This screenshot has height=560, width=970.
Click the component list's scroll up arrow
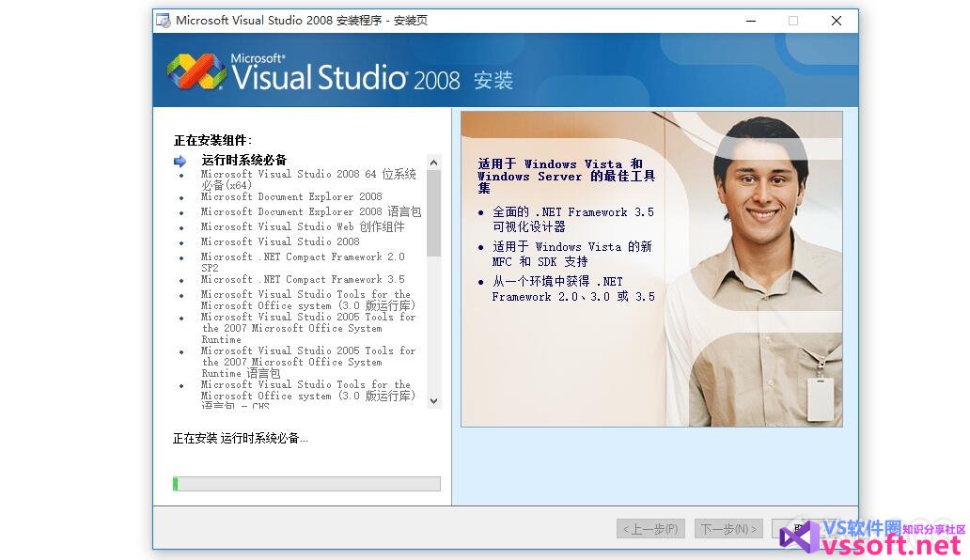point(433,163)
